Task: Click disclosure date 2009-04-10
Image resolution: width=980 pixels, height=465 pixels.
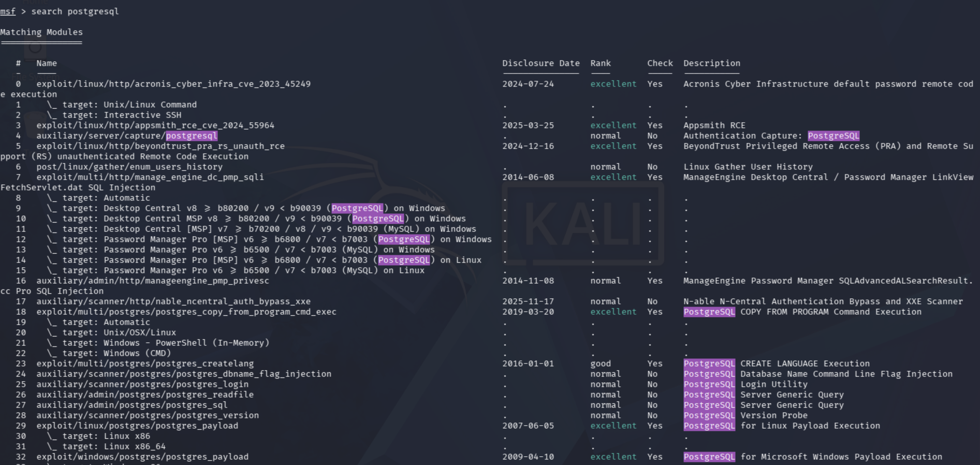Action: pos(528,457)
